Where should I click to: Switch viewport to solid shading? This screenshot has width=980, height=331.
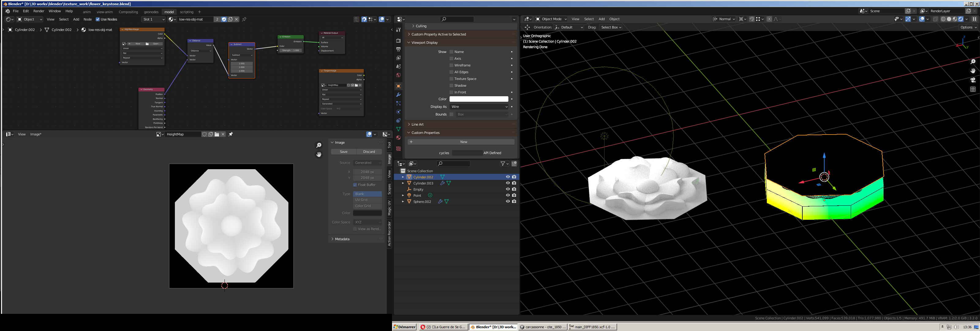949,19
